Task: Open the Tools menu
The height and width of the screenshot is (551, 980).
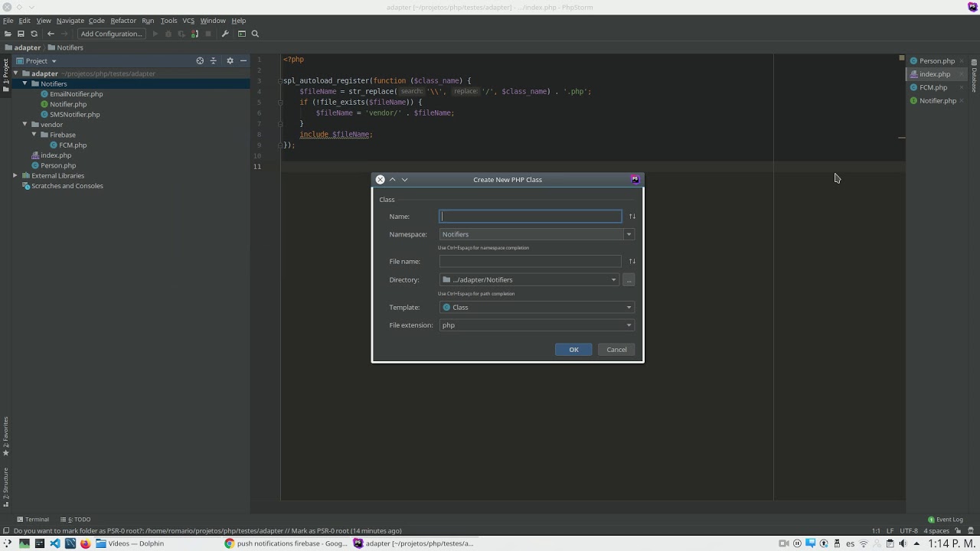Action: (x=168, y=21)
